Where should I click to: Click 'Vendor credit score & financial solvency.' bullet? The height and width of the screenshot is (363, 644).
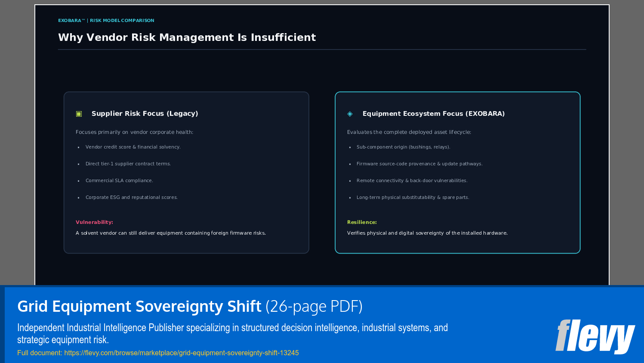[x=133, y=147]
